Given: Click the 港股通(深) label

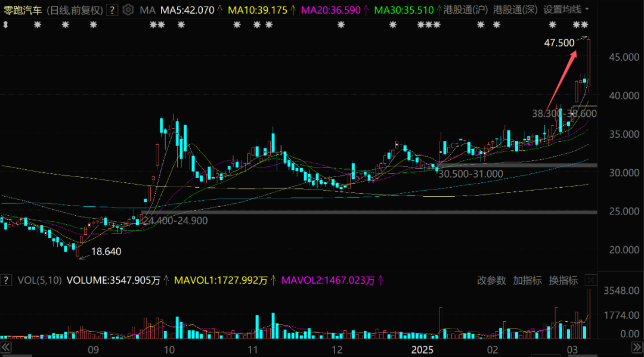Looking at the screenshot, I should click(515, 10).
